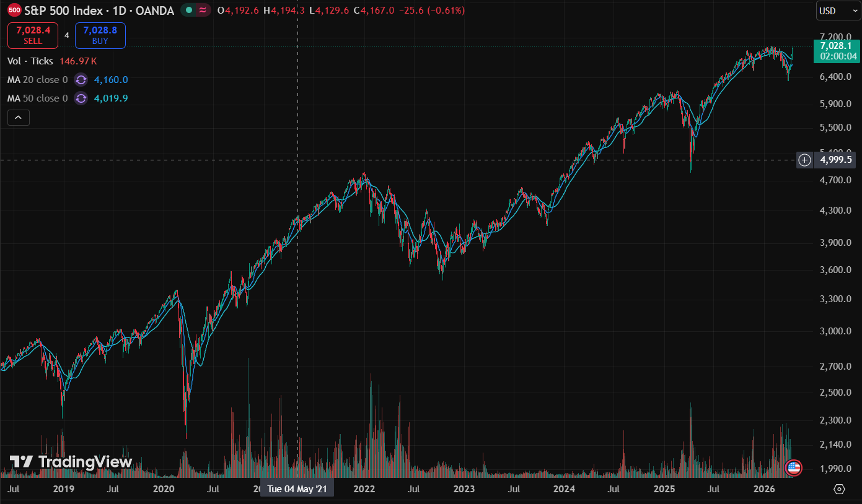Click the 2024 label on time axis
Image resolution: width=862 pixels, height=504 pixels.
[x=564, y=489]
